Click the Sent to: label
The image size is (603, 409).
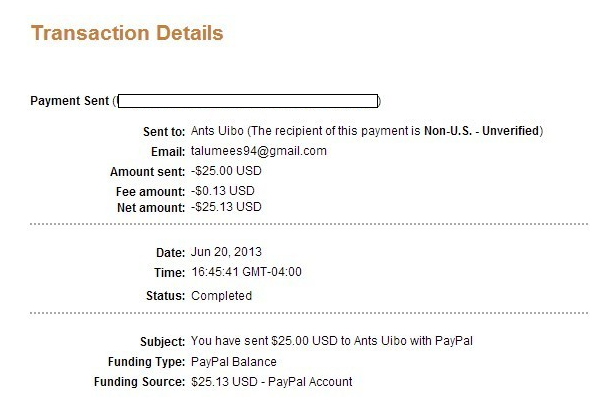[164, 132]
